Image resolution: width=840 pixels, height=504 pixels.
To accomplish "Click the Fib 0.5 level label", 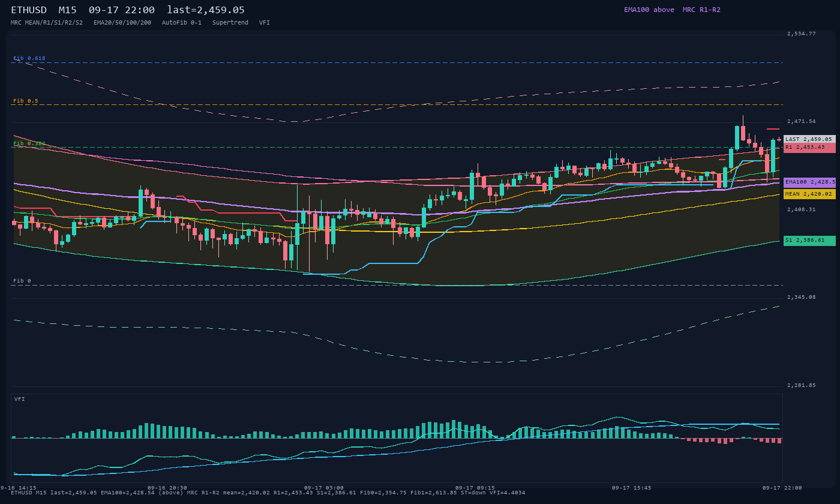I will (26, 101).
